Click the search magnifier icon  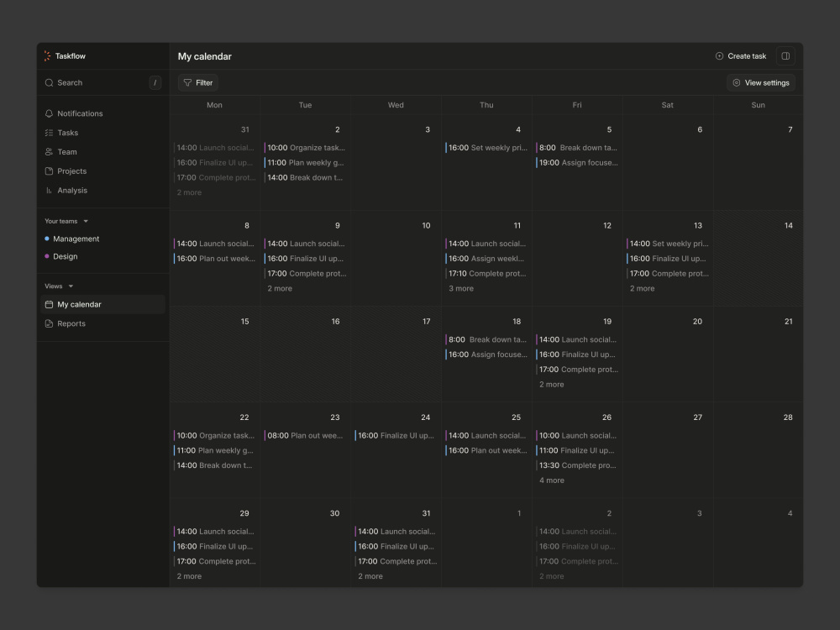click(x=49, y=82)
